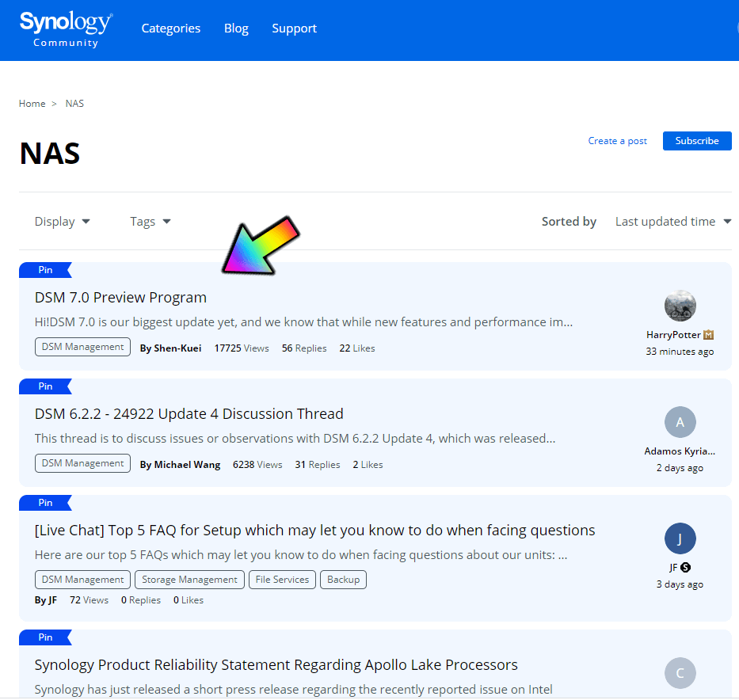
Task: Click the Subscribe button
Action: tap(696, 141)
